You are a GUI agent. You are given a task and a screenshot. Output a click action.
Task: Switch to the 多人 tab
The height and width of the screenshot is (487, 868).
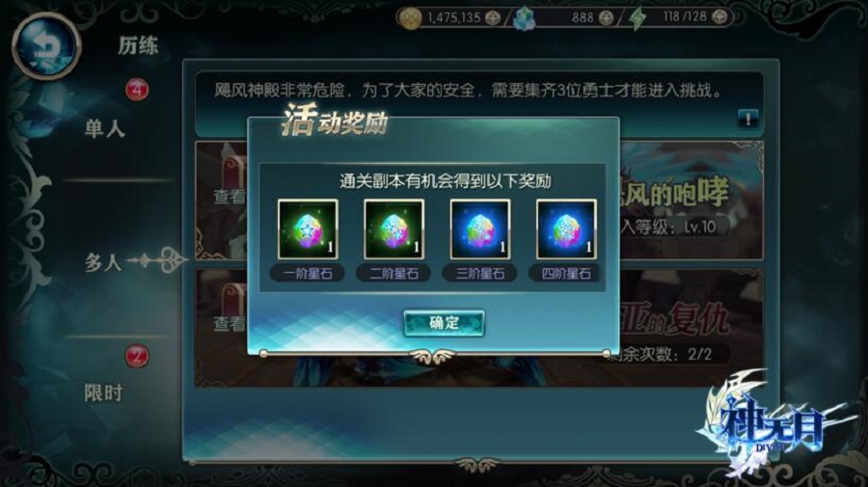coord(103,261)
